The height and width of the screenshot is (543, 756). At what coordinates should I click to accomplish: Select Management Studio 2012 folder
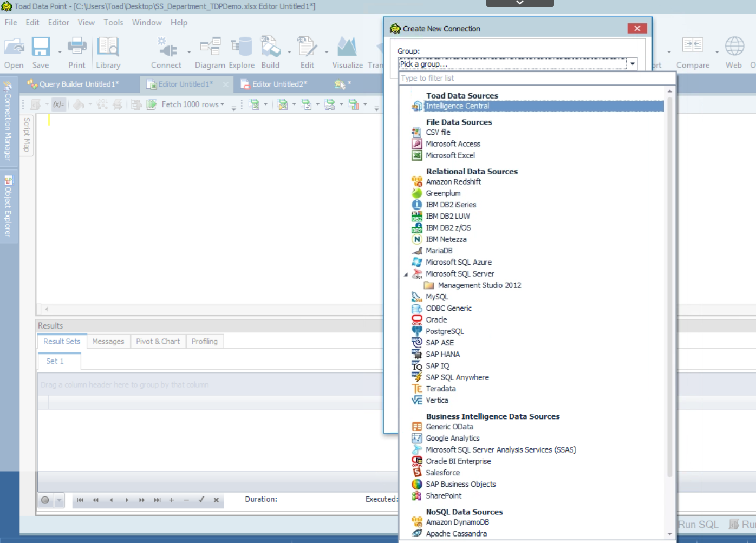pyautogui.click(x=479, y=285)
